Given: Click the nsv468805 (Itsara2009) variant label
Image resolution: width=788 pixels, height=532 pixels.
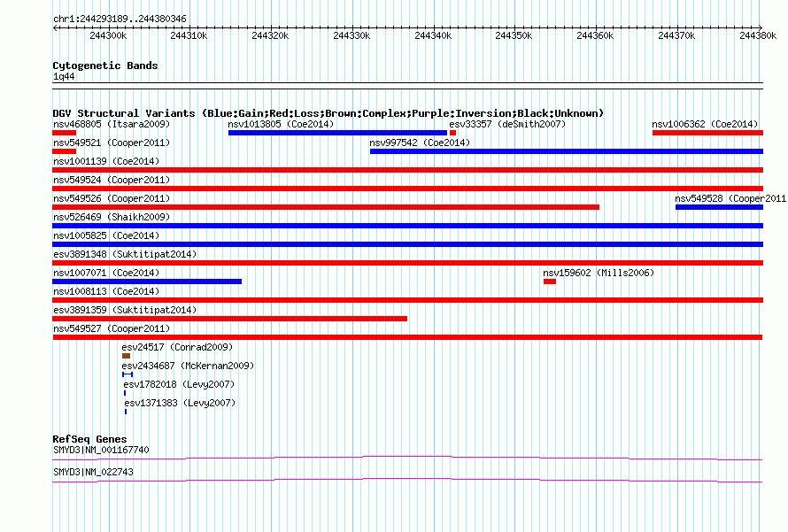Looking at the screenshot, I should 112,124.
